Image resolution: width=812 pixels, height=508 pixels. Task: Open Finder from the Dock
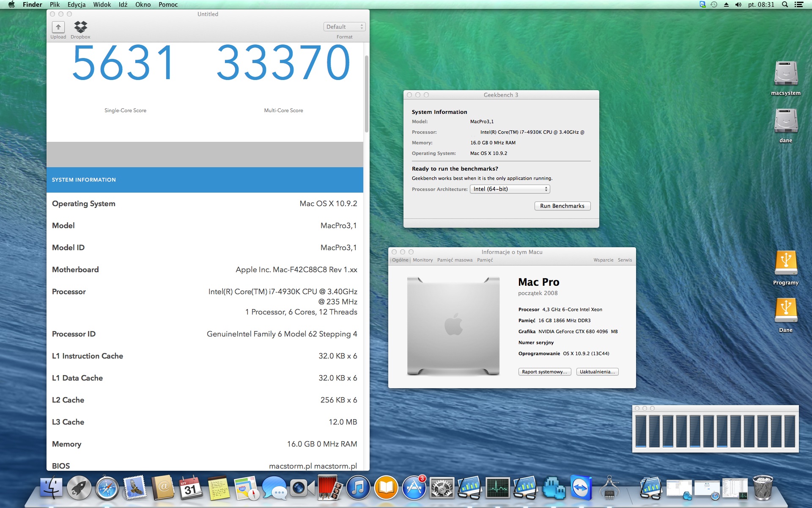click(51, 488)
